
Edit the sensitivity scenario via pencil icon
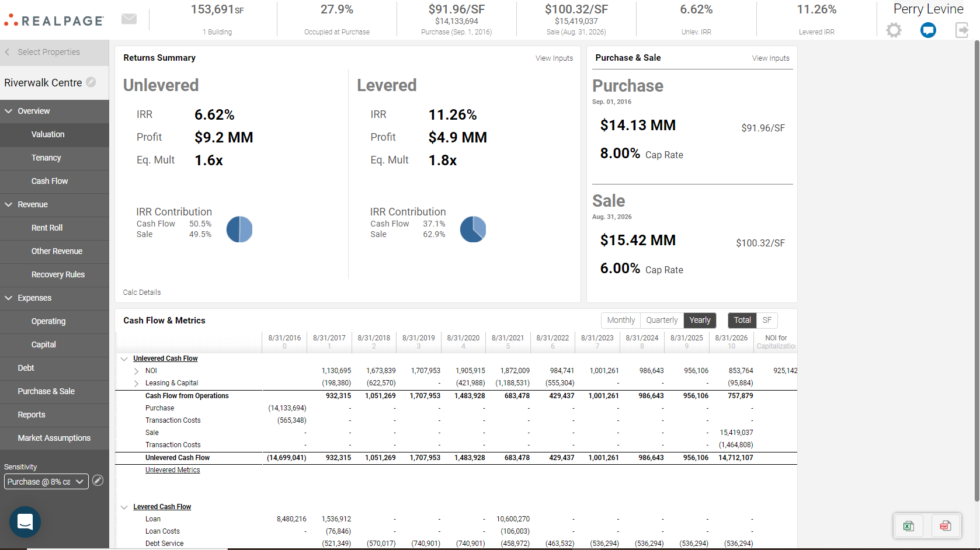click(x=98, y=481)
